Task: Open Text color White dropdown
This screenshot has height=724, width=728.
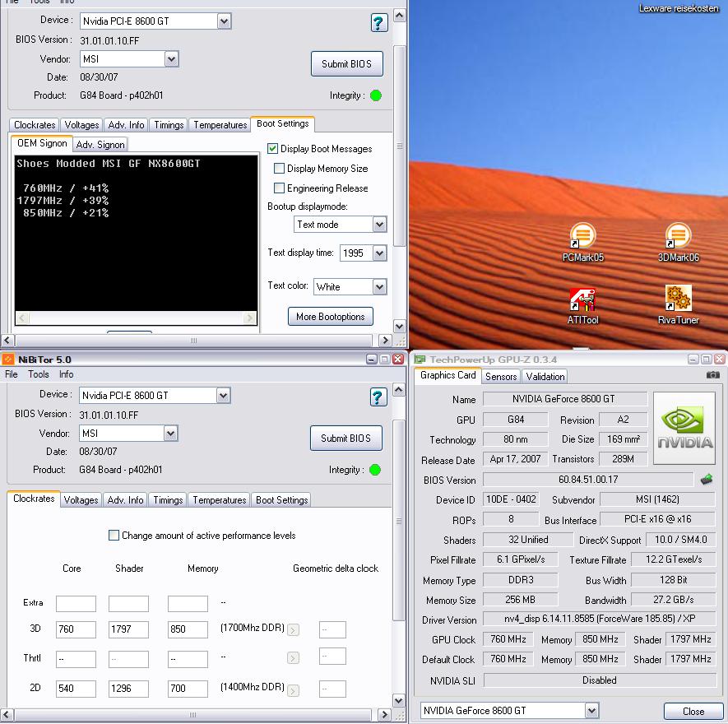Action: (379, 286)
